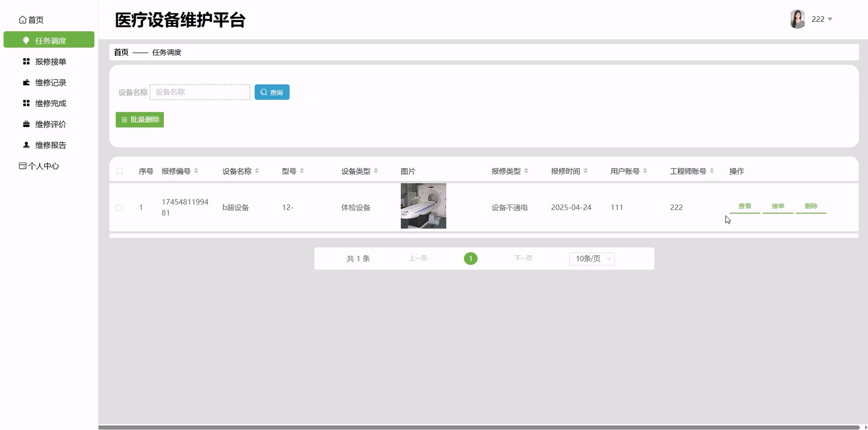Sort the 报修时间 column
This screenshot has height=430, width=868.
click(586, 171)
